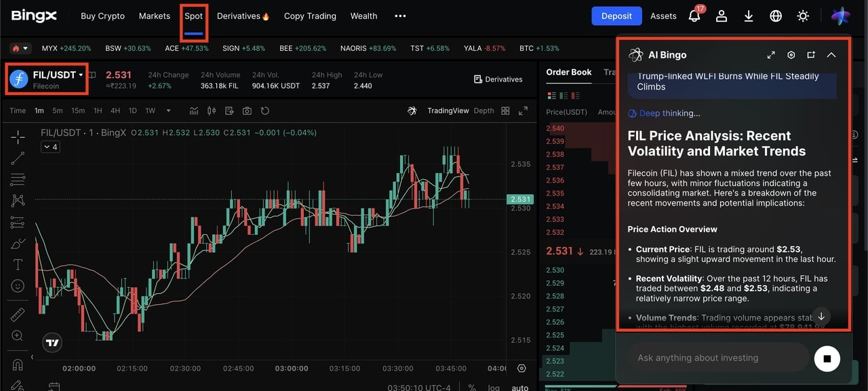Open the more timeframes dropdown arrow
868x391 pixels.
point(168,111)
